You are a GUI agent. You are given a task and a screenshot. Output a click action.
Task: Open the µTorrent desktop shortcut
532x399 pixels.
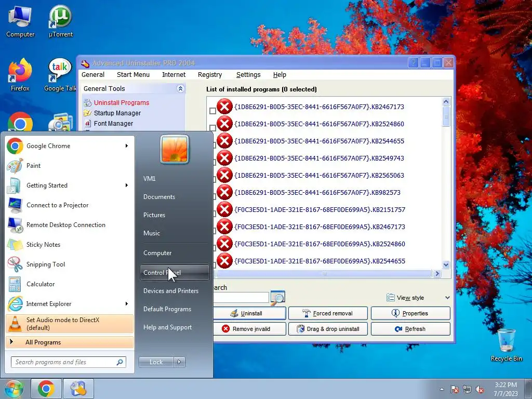pos(60,21)
